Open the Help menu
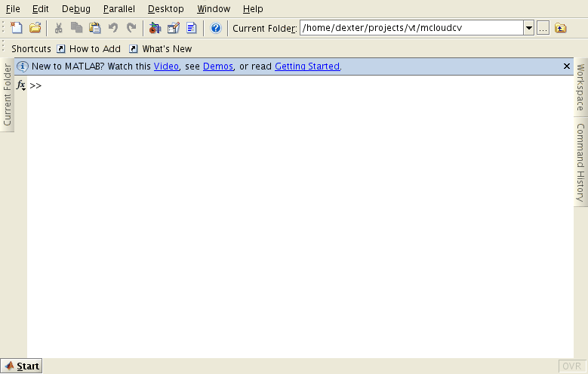588x374 pixels. tap(253, 8)
